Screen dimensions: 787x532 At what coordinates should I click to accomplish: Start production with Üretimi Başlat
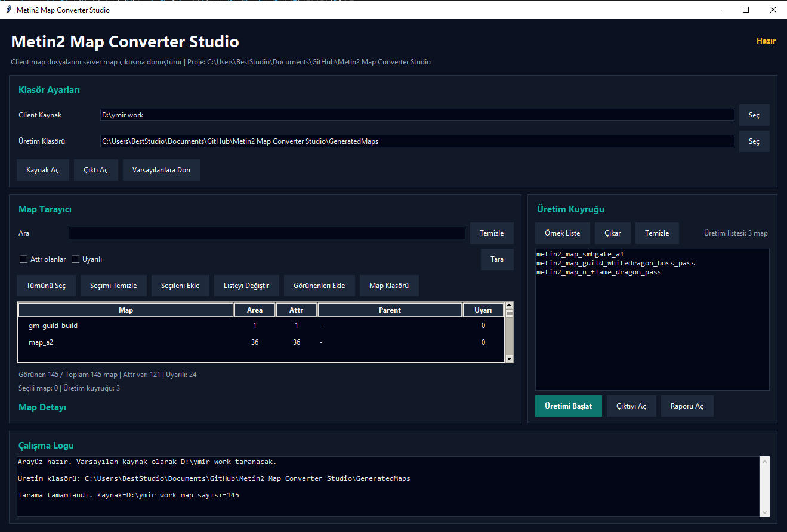point(569,406)
